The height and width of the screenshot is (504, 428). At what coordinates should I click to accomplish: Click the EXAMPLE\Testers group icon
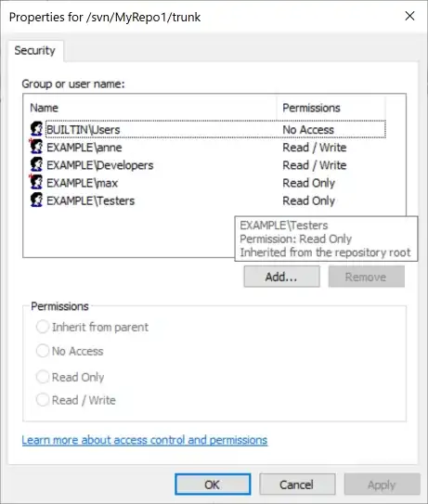[x=36, y=200]
